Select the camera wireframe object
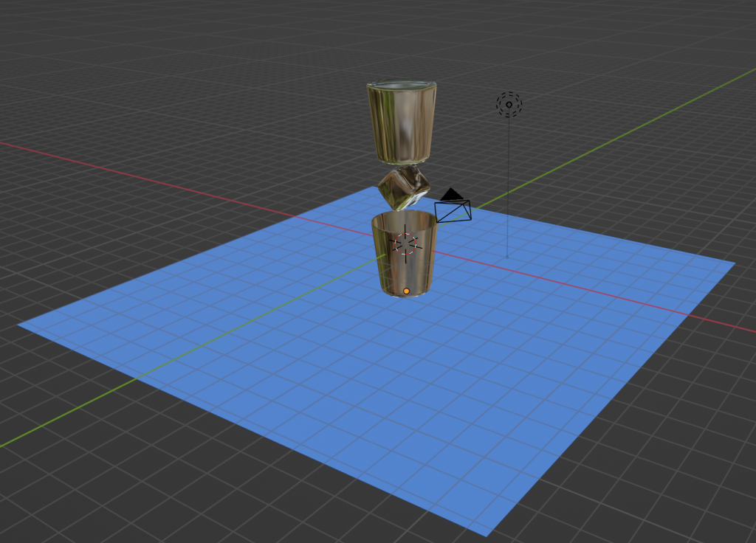Image resolution: width=756 pixels, height=543 pixels. pos(453,212)
